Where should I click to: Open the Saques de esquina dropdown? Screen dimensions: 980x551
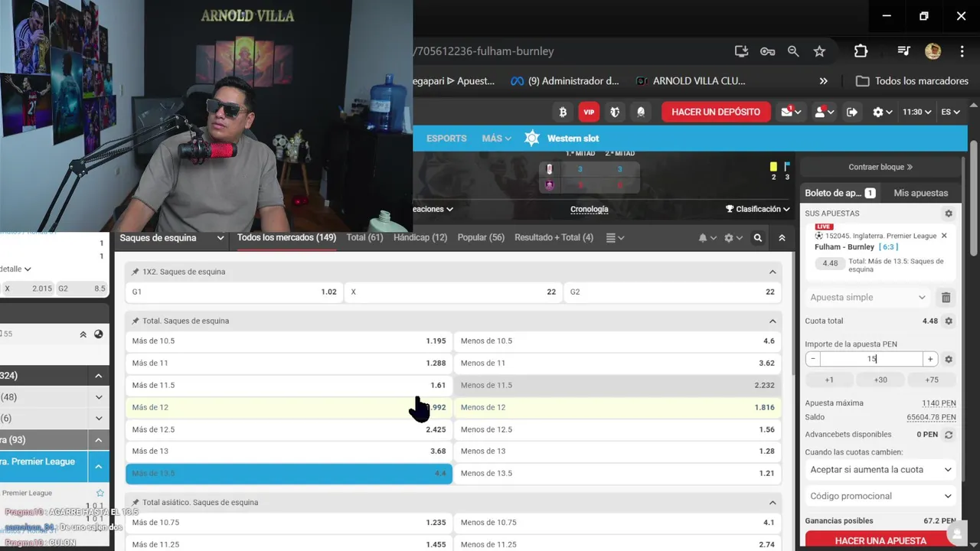click(171, 238)
